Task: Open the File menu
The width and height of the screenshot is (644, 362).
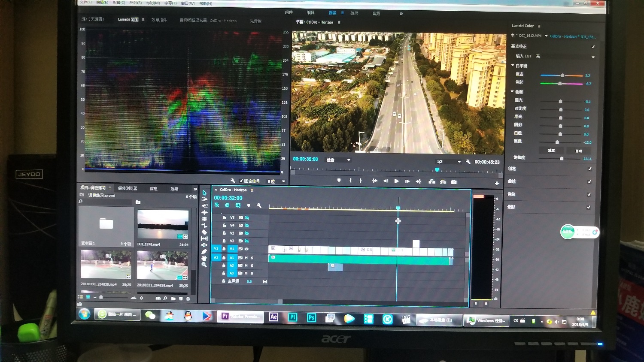Action: (86, 2)
